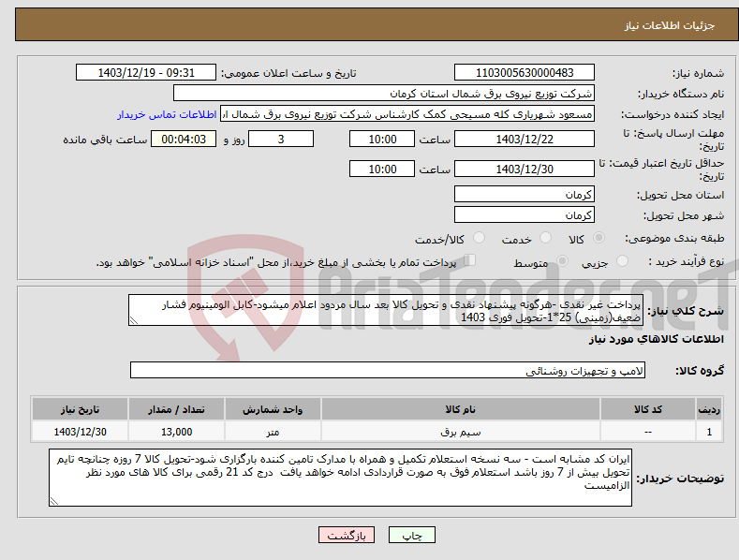
Task: Click the بازگشت (back) button
Action: click(347, 535)
